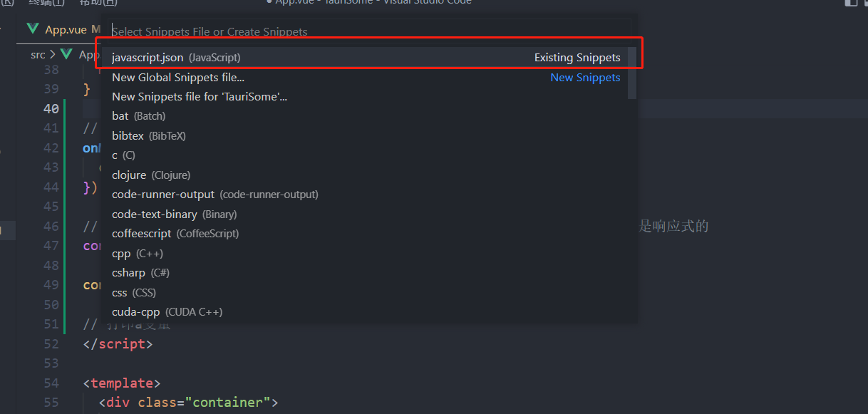This screenshot has width=868, height=414.
Task: Click the closing brace on line 39
Action: [87, 89]
